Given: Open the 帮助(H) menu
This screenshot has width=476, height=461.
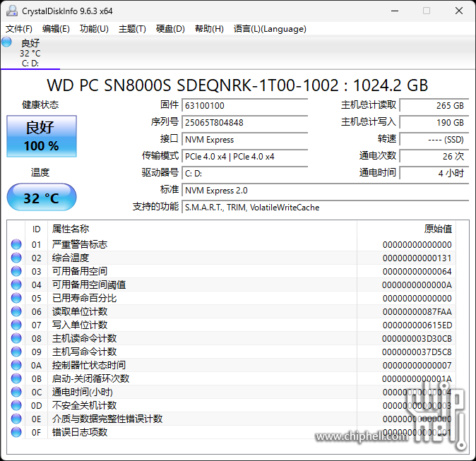Looking at the screenshot, I should click(209, 29).
